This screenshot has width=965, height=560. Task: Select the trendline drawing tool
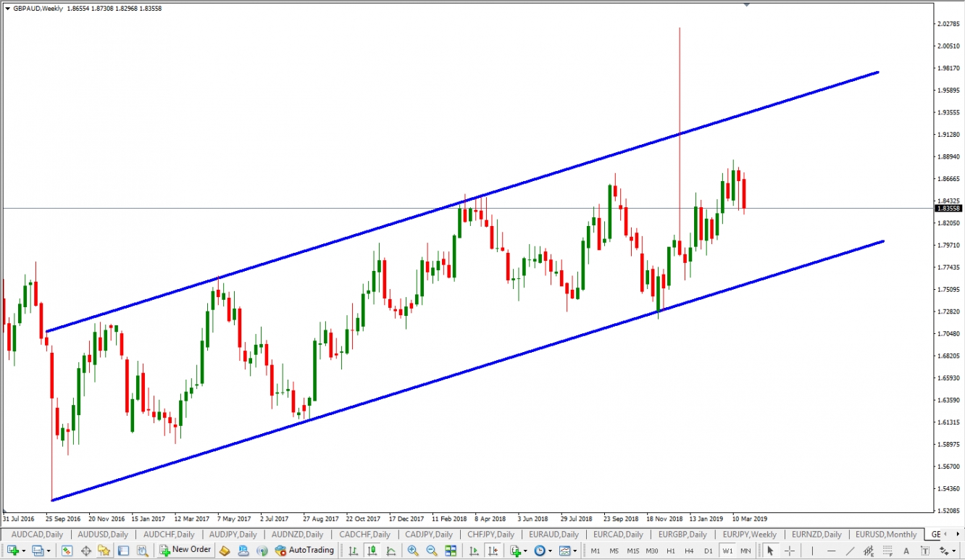click(x=850, y=551)
